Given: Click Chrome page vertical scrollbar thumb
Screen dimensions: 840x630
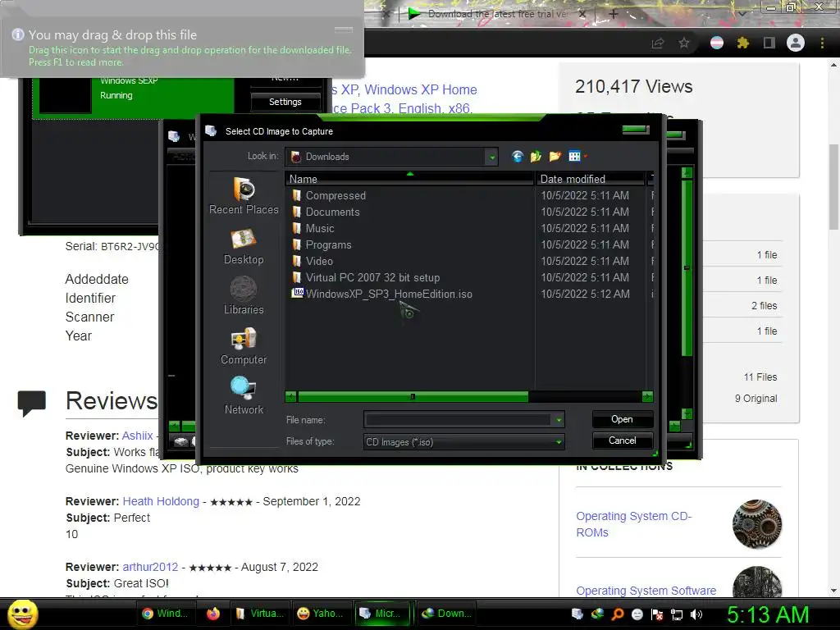Looking at the screenshot, I should tap(833, 187).
